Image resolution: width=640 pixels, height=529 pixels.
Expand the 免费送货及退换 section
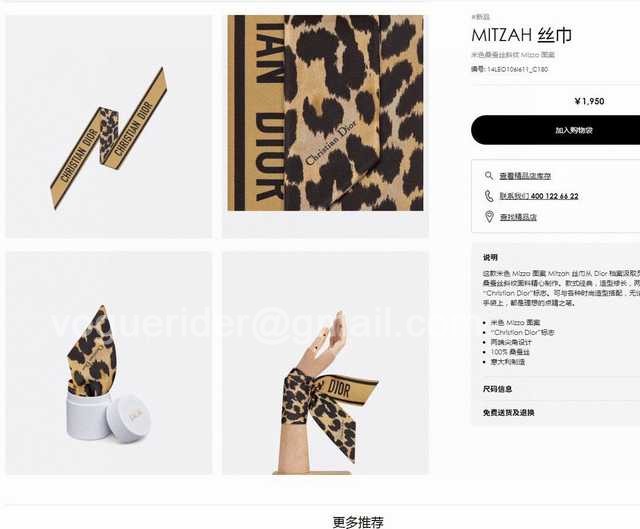click(509, 413)
